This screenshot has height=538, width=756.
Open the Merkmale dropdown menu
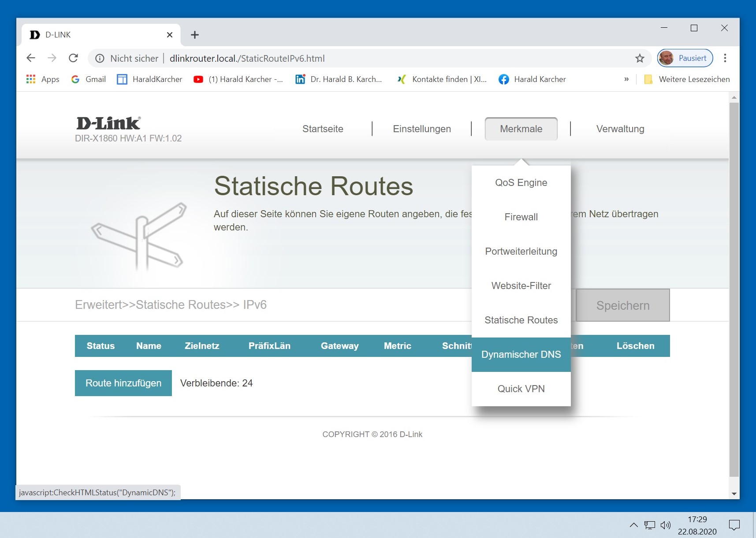click(x=521, y=129)
